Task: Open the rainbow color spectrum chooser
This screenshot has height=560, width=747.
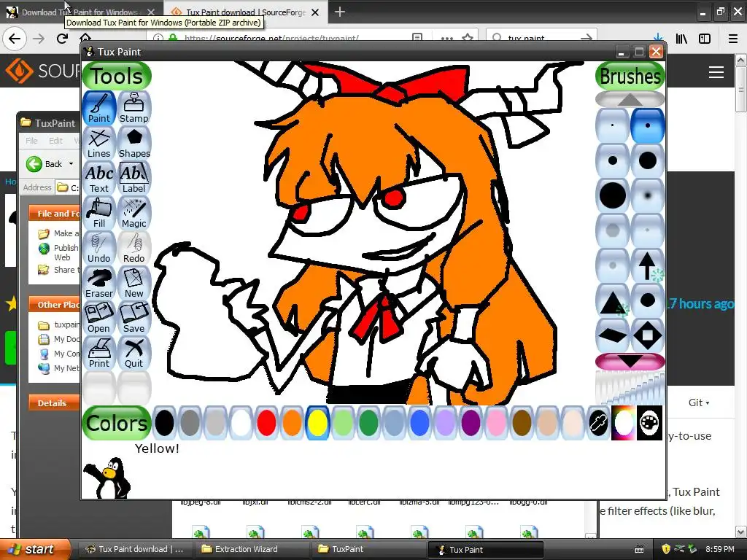Action: pyautogui.click(x=624, y=423)
